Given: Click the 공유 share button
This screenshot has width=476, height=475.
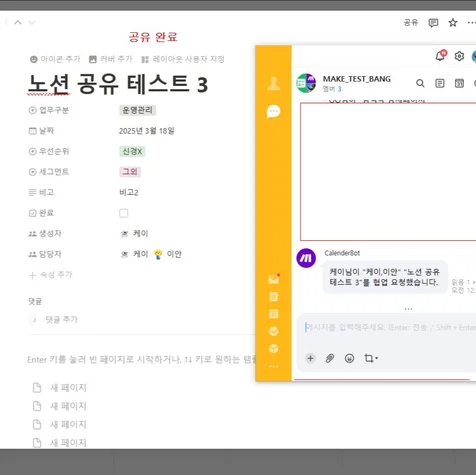Looking at the screenshot, I should [411, 23].
